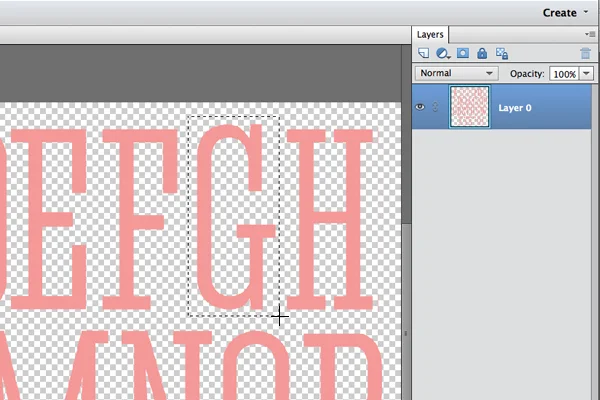Open the Layers panel flyout menu icon
Viewport: 600px width, 400px height.
point(589,34)
